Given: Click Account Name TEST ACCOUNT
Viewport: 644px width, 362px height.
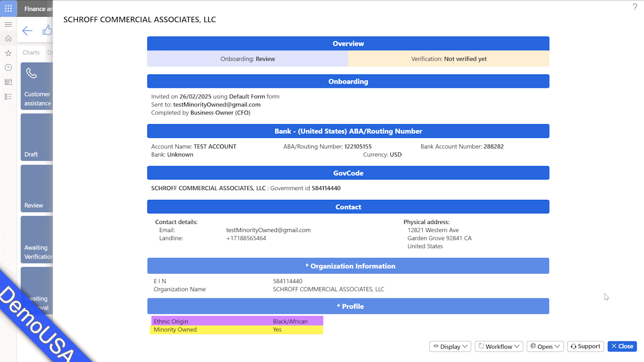Looking at the screenshot, I should [194, 146].
